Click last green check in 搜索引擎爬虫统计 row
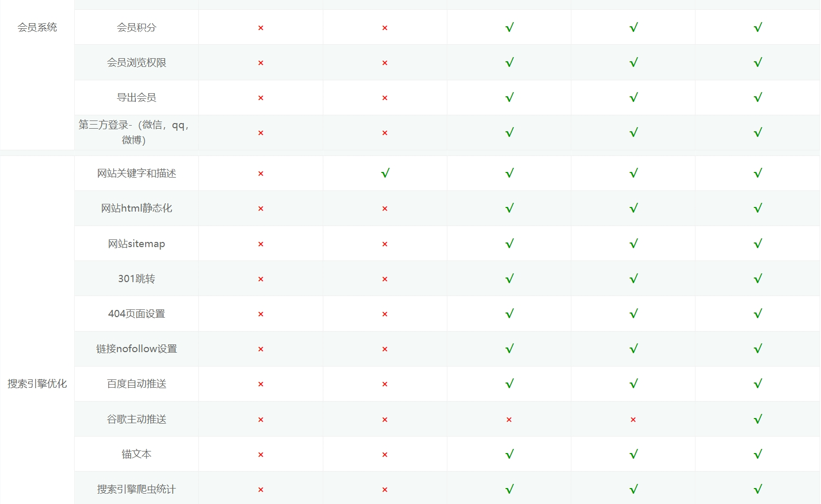 point(758,490)
